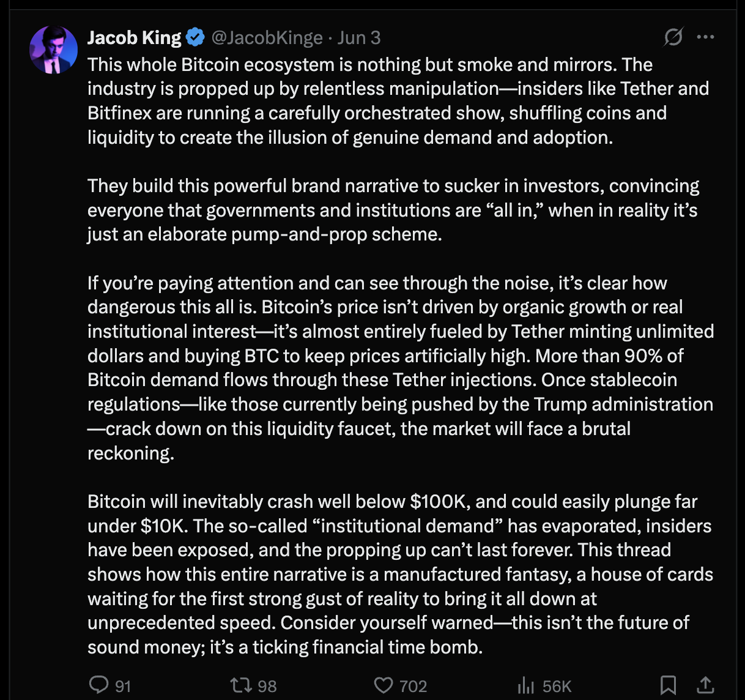
Task: Open the share post arrow icon
Action: pyautogui.click(x=705, y=685)
